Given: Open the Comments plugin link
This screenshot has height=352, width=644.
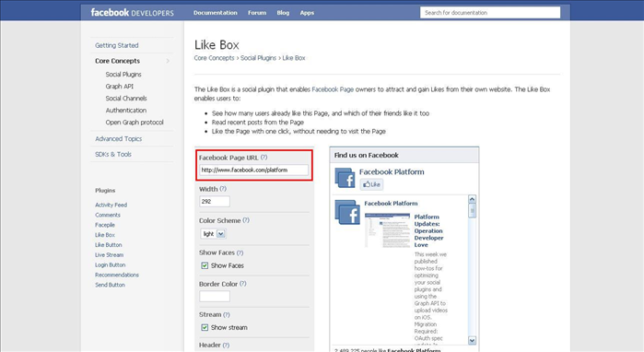Looking at the screenshot, I should 108,215.
